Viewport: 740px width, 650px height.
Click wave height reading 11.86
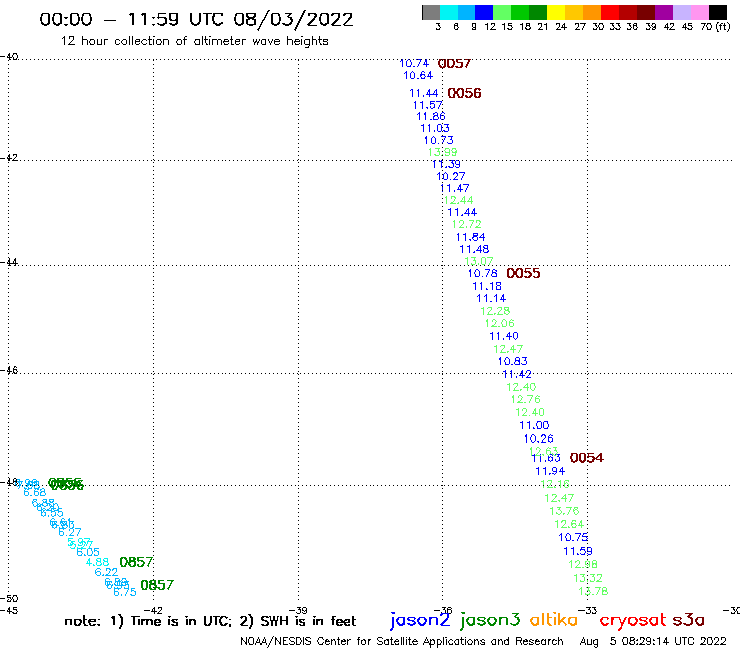point(431,117)
